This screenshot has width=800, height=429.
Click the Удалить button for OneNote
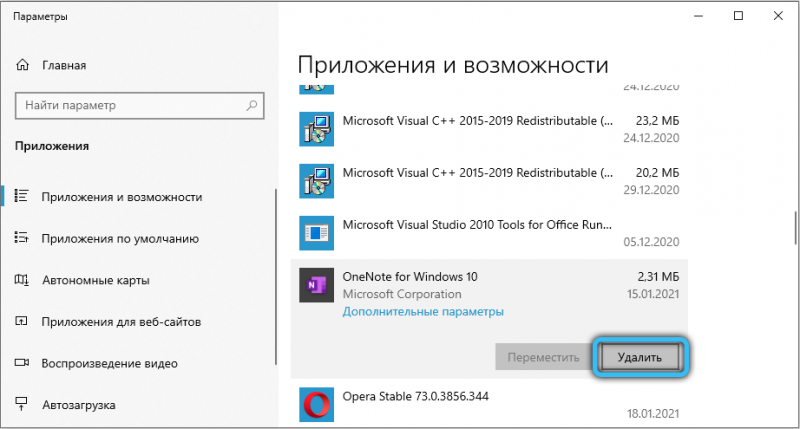click(x=640, y=357)
